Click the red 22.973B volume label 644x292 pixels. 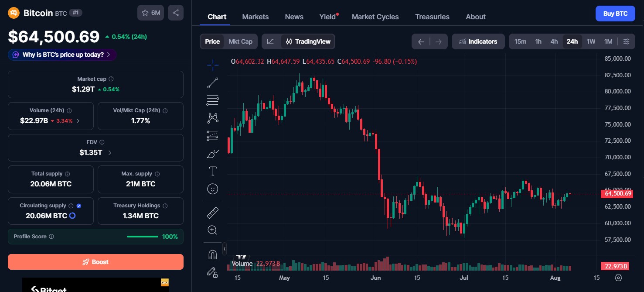pos(614,266)
